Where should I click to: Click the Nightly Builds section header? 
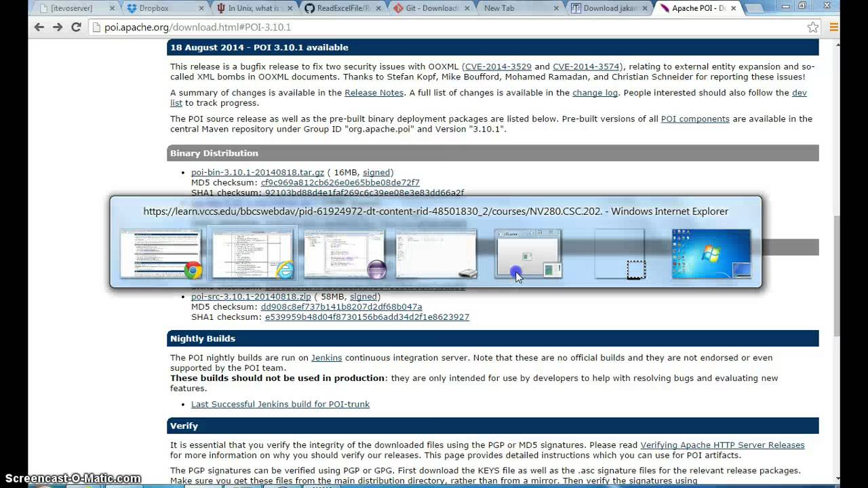(493, 338)
